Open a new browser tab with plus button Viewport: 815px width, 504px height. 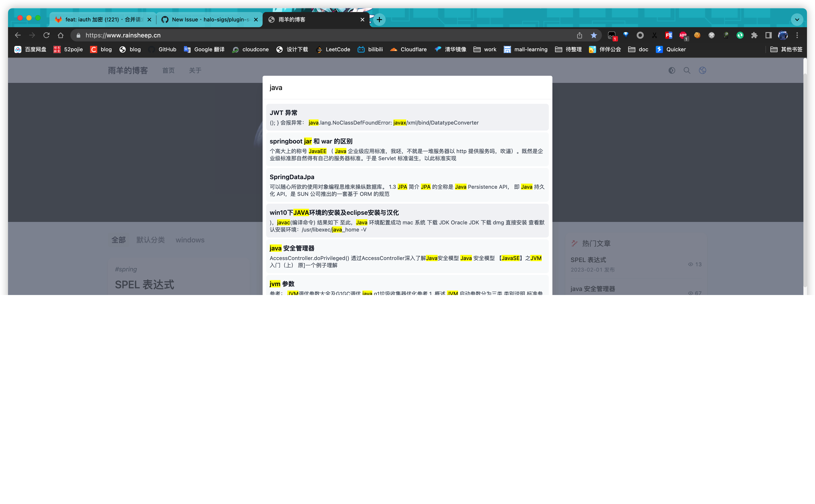379,19
